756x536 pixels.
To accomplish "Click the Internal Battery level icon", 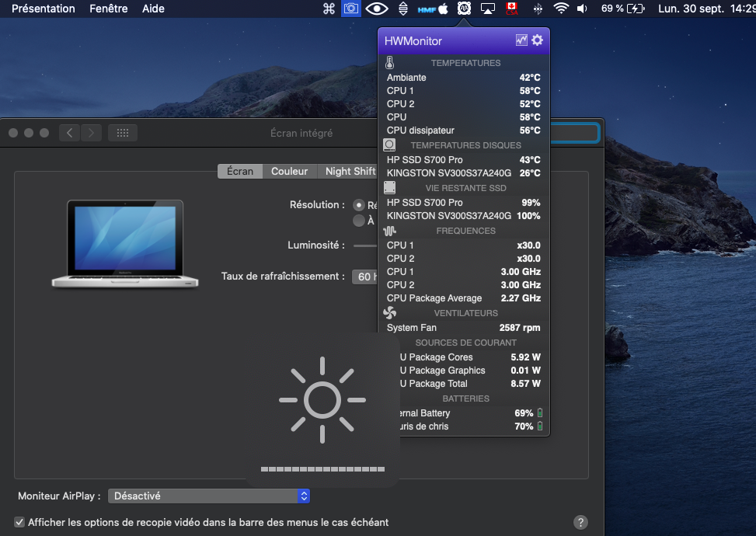I will pos(540,413).
